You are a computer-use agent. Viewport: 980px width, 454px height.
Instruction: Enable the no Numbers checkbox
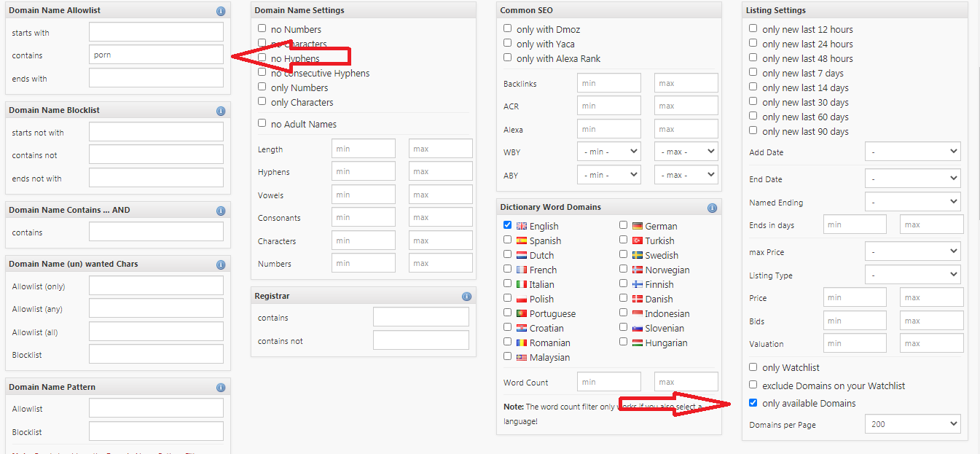(262, 28)
